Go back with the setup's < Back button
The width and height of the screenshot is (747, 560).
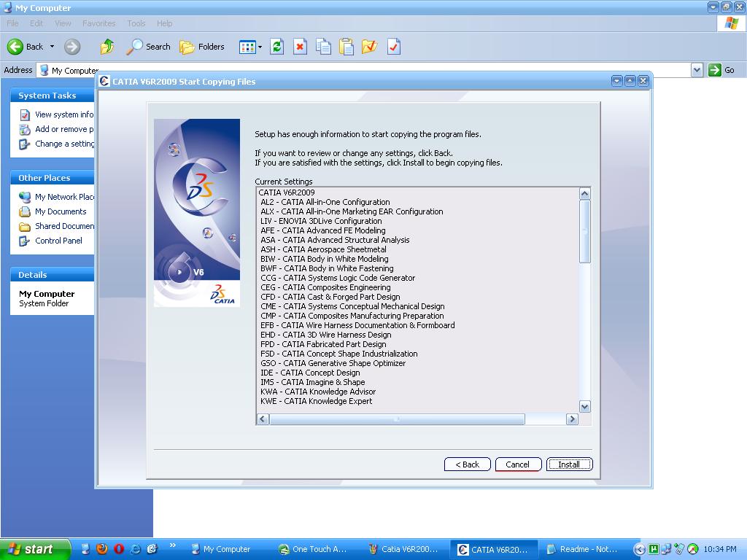(467, 464)
